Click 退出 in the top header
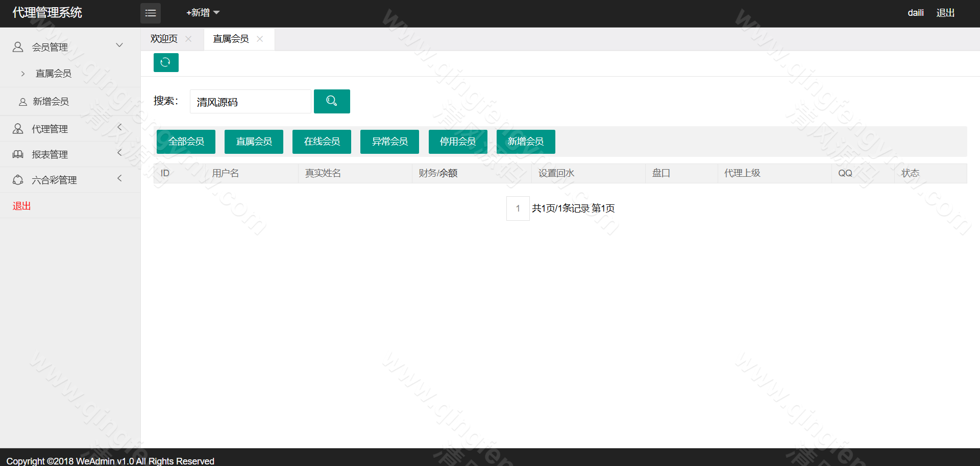980x466 pixels. tap(945, 13)
